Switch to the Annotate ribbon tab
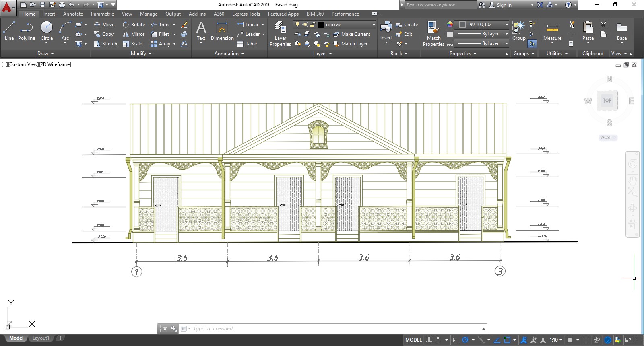644x346 pixels. coord(73,14)
